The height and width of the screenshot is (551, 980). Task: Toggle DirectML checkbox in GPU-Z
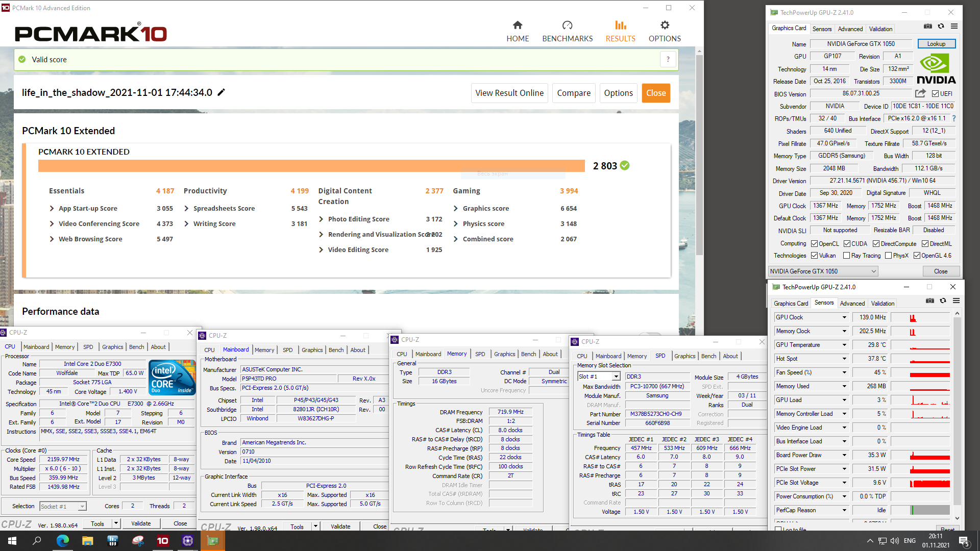925,244
